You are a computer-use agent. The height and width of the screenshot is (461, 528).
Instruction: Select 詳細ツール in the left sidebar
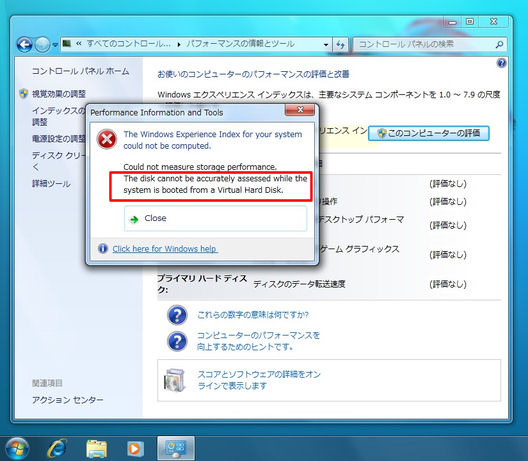tap(51, 184)
